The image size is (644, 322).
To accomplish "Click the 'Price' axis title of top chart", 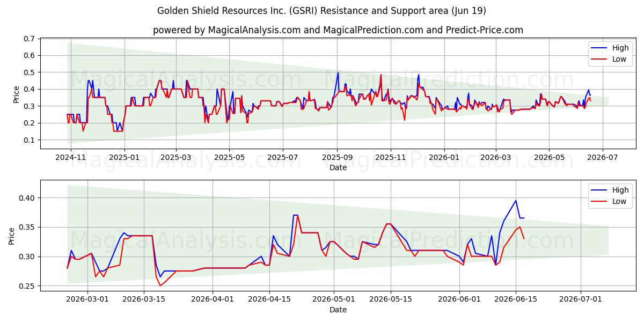I will [17, 94].
